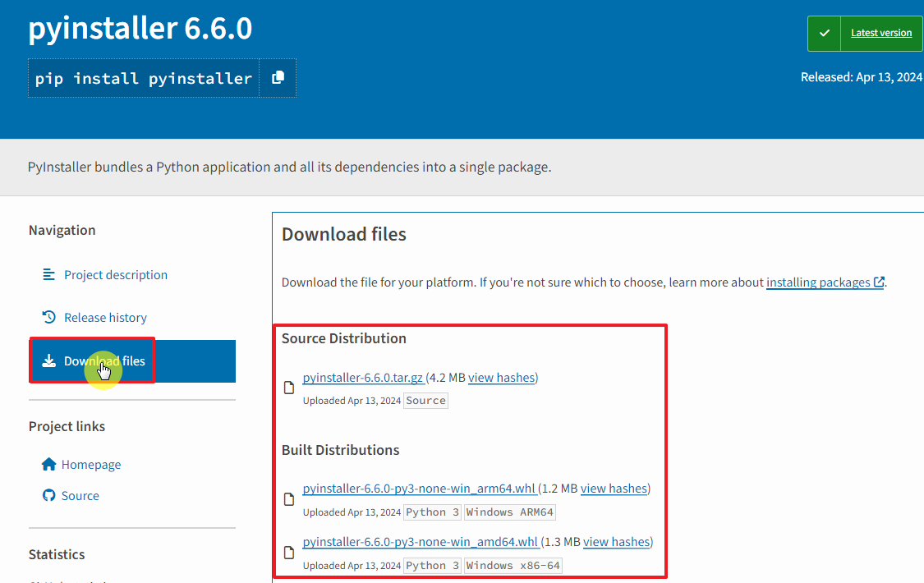Click the Project description lines icon

pos(49,274)
